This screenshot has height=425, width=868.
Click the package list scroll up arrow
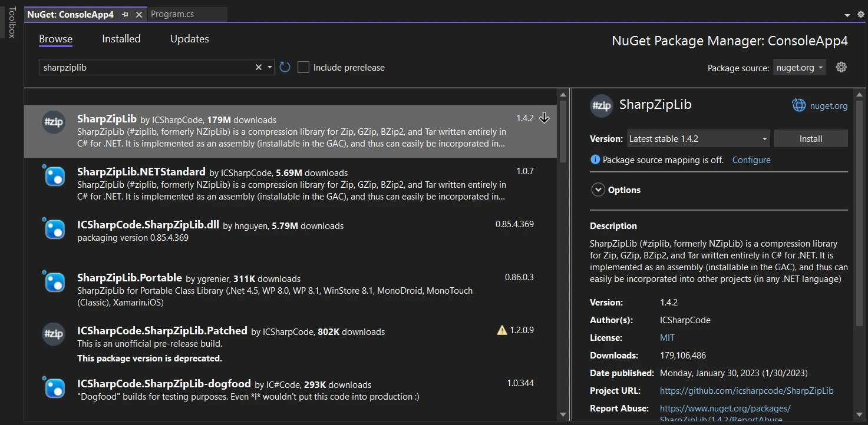(x=563, y=94)
